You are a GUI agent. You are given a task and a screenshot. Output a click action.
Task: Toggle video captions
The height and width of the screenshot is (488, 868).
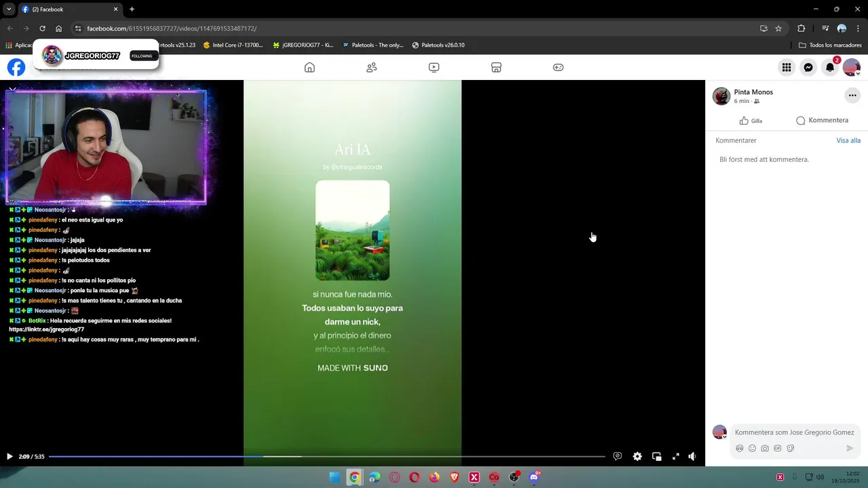617,456
